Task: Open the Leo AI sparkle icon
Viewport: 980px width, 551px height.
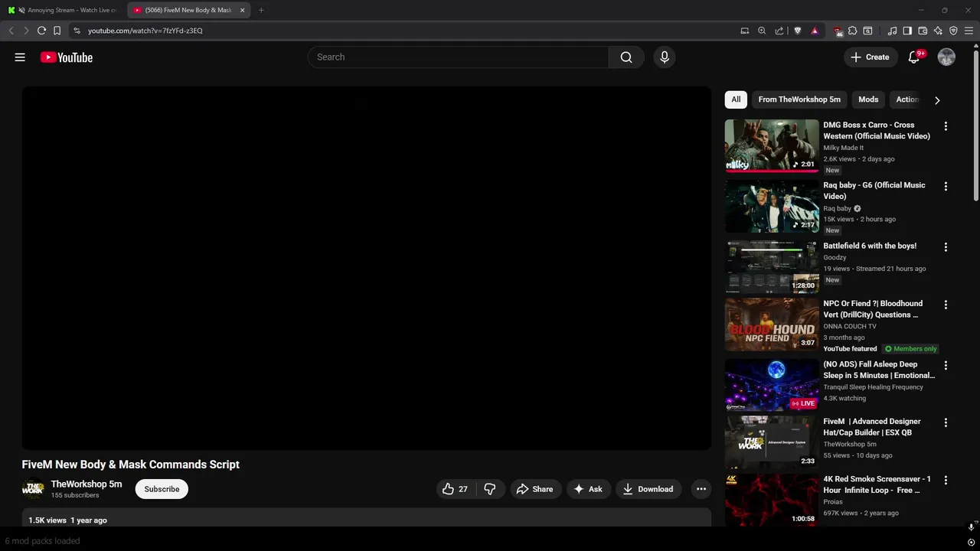Action: pyautogui.click(x=938, y=31)
